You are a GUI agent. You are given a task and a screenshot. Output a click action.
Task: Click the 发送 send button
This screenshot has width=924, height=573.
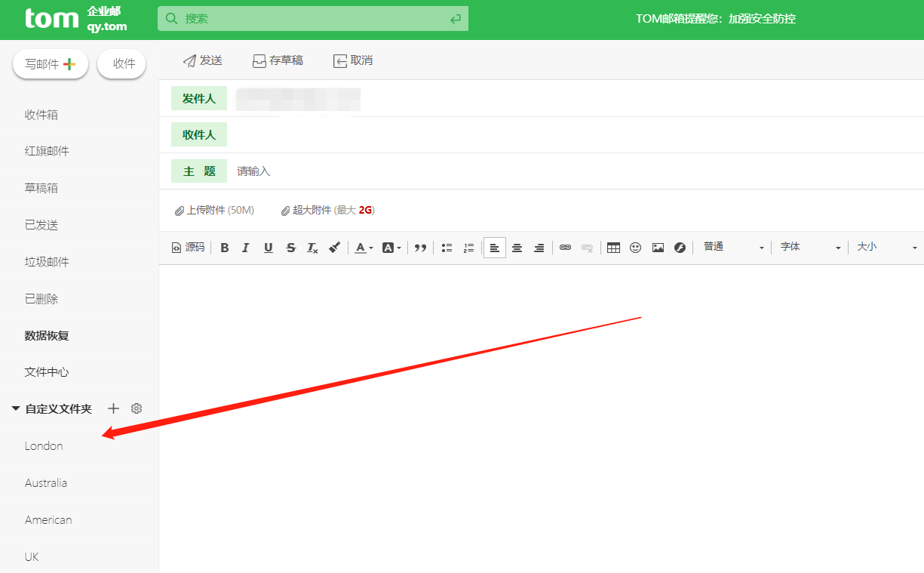coord(201,60)
